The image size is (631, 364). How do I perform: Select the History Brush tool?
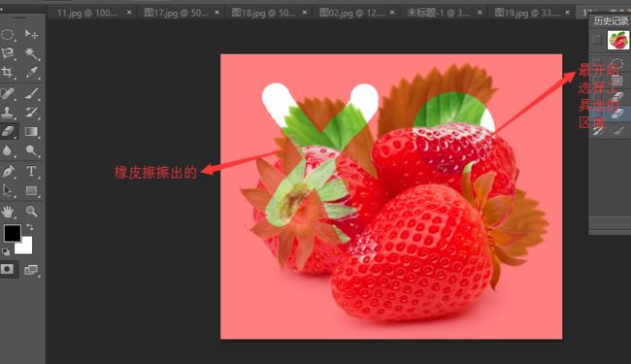coord(31,113)
